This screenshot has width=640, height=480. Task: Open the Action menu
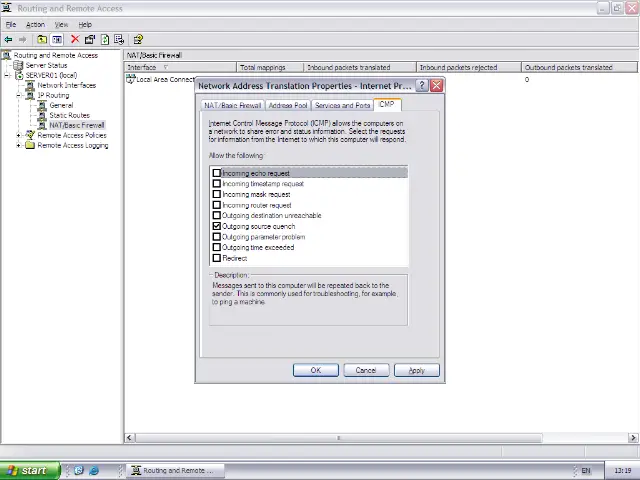[35, 24]
